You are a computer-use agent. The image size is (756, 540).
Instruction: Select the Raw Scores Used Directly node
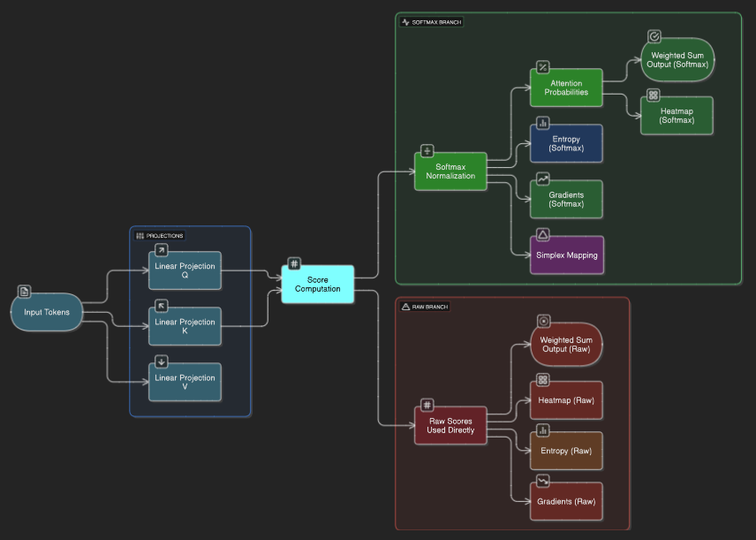pos(451,426)
